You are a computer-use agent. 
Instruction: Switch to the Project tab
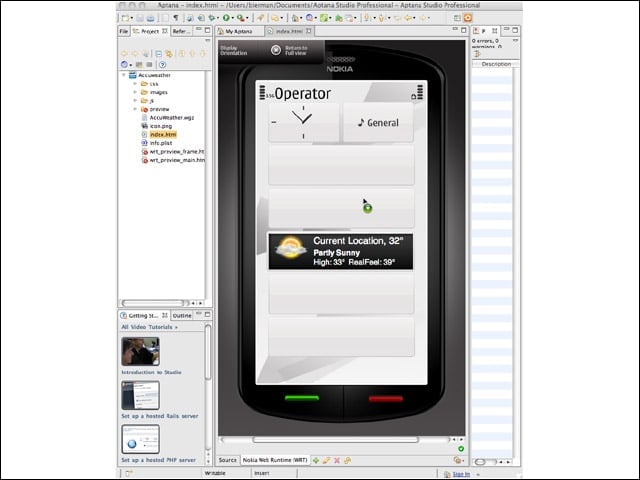point(150,31)
